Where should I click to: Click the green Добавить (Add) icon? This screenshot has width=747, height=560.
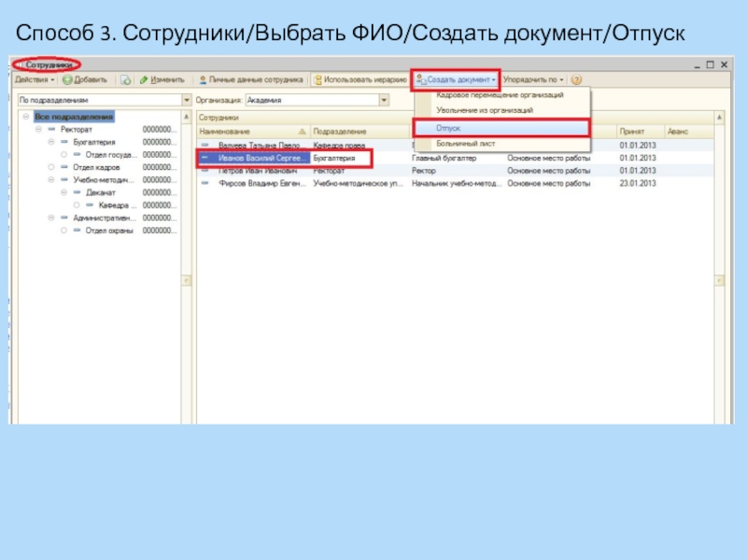tap(68, 81)
